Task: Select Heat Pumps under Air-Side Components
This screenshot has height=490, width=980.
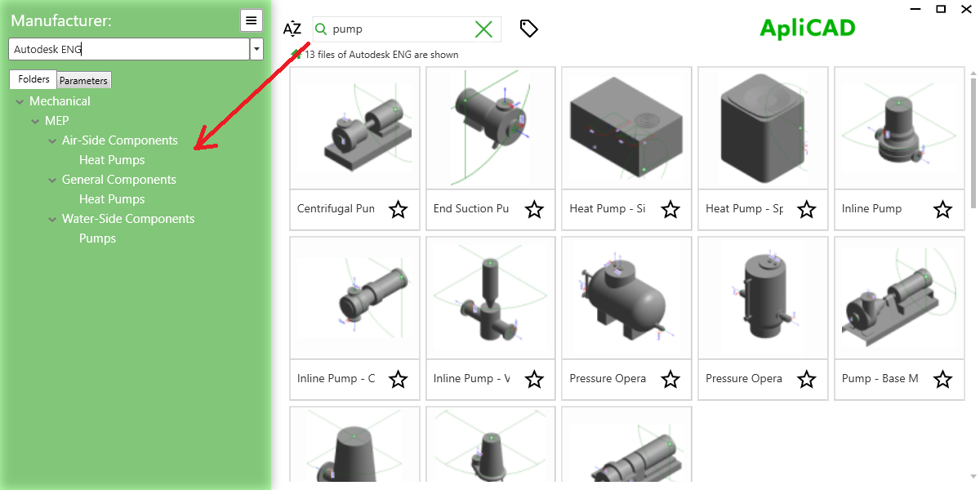Action: (112, 159)
